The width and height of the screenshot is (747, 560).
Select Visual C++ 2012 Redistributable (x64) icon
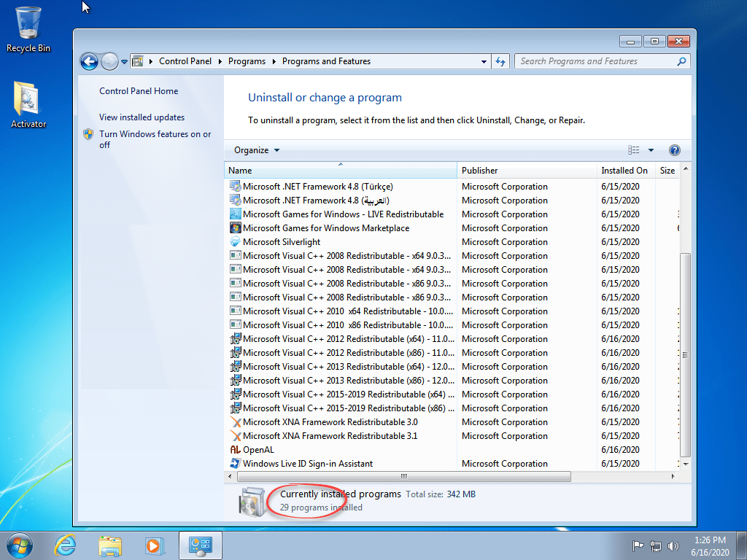point(236,338)
